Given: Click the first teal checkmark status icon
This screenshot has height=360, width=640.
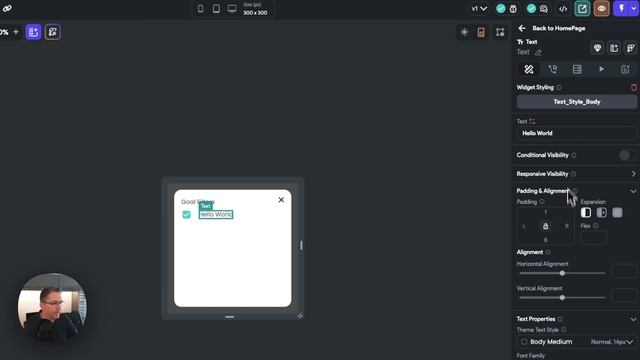Looking at the screenshot, I should click(501, 9).
